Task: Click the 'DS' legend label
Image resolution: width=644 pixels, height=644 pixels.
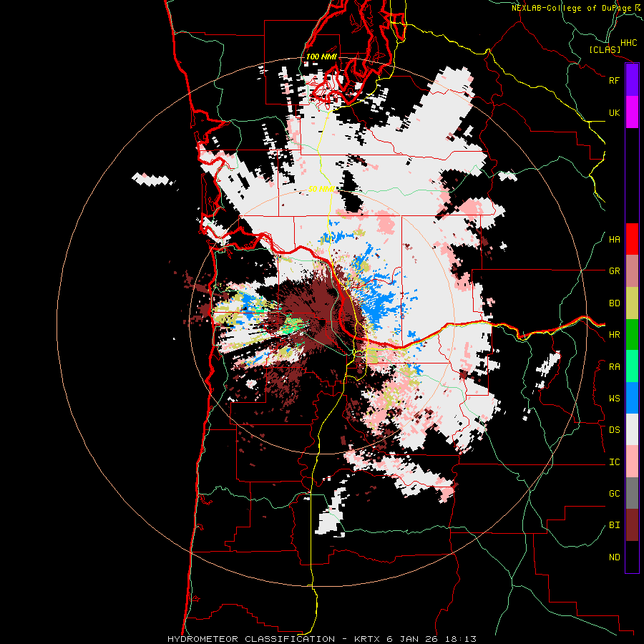Action: pyautogui.click(x=614, y=430)
